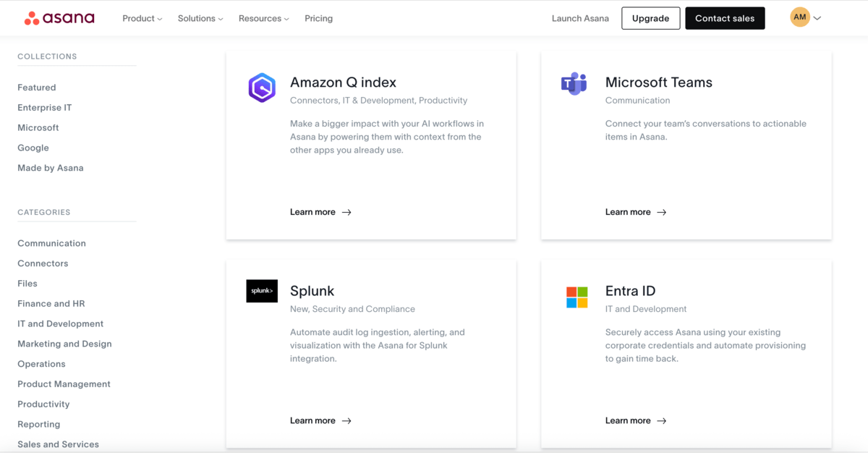Click the Splunk logo on its card

262,291
